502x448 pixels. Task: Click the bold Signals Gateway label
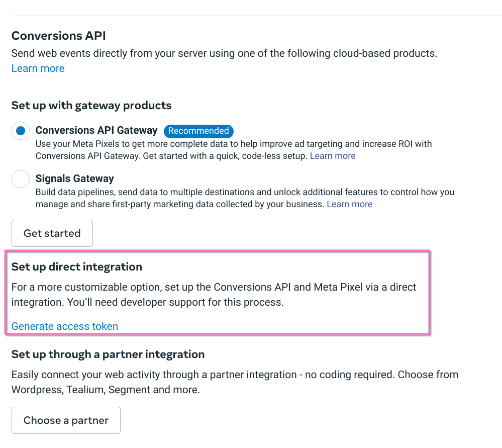pos(75,178)
